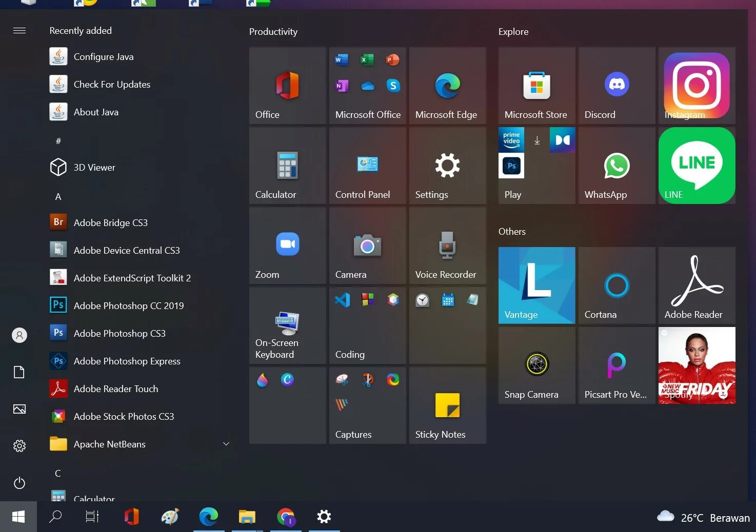Image resolution: width=756 pixels, height=532 pixels.
Task: Open Prime Video in Play folder
Action: 511,140
